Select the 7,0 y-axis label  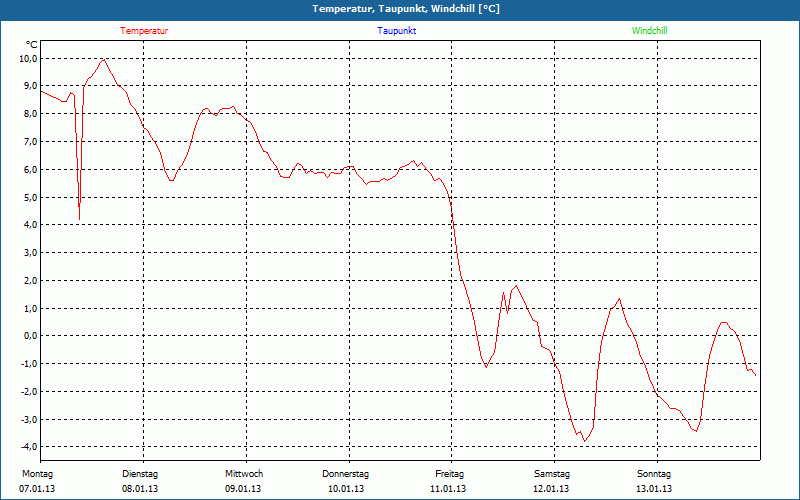pyautogui.click(x=31, y=141)
